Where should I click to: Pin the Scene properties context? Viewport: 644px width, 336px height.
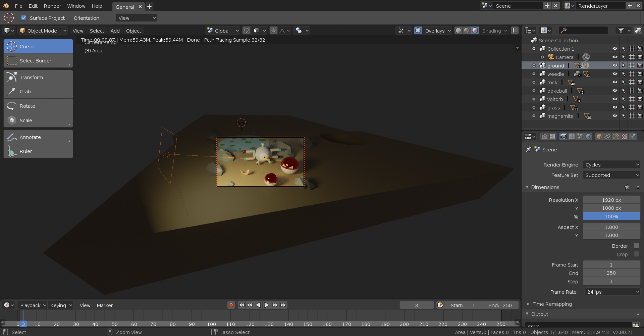click(529, 149)
